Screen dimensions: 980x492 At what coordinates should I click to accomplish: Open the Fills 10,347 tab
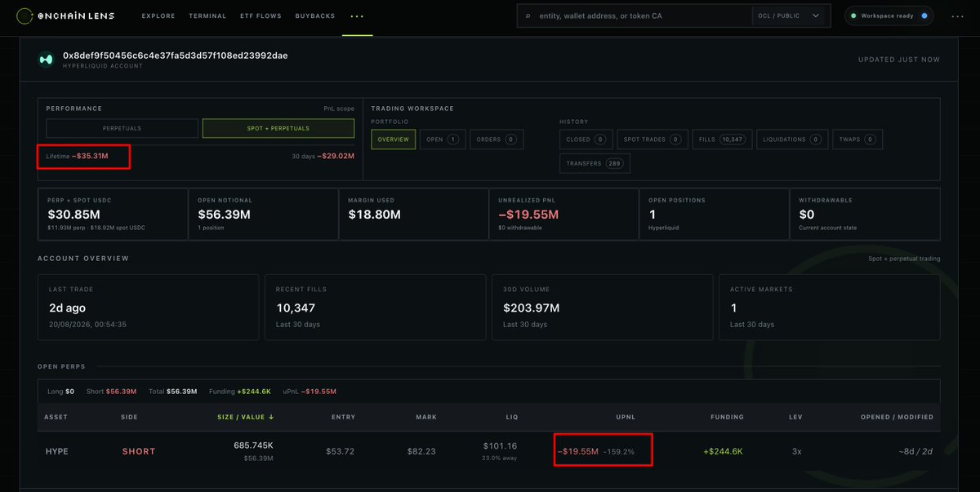click(x=722, y=140)
